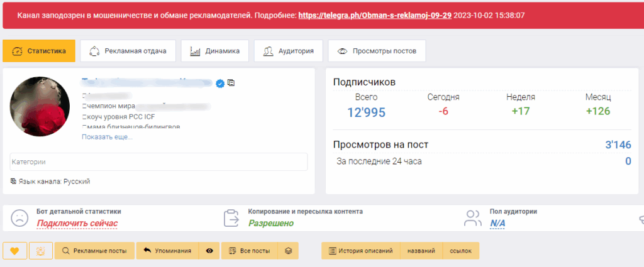The width and height of the screenshot is (644, 267).
Task: Click the layers stack icon after Все посты
Action: [288, 251]
